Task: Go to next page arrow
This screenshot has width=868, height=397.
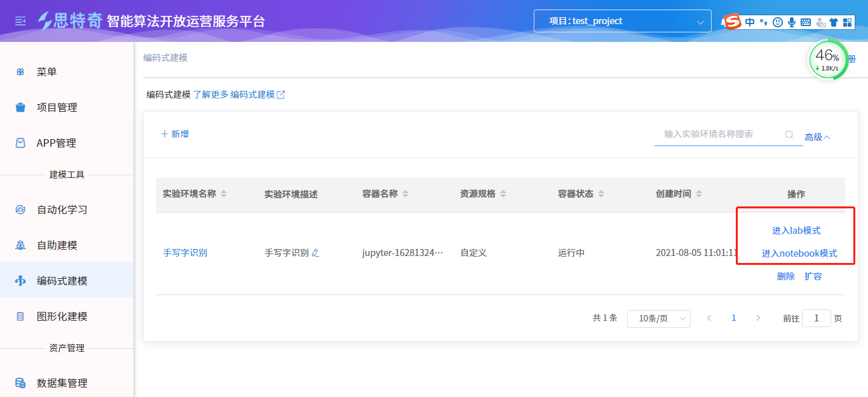Action: pos(758,318)
